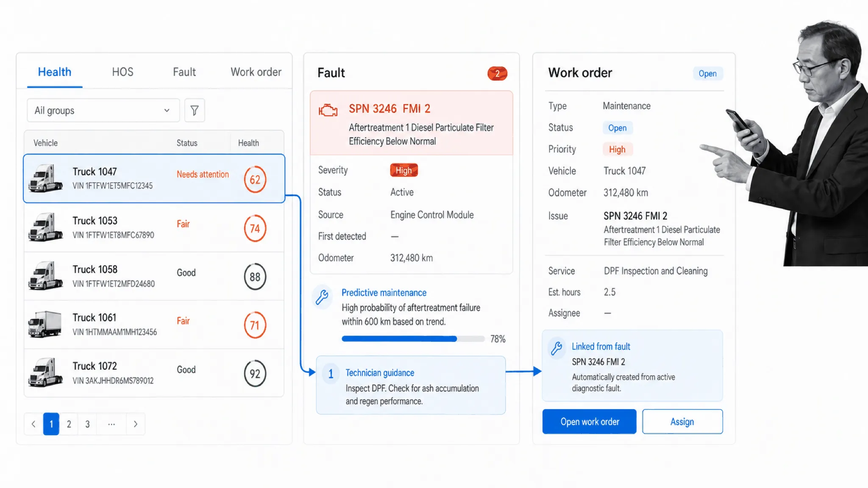Select the Truck 1047 row
Viewport: 868px width, 488px height.
(154, 178)
